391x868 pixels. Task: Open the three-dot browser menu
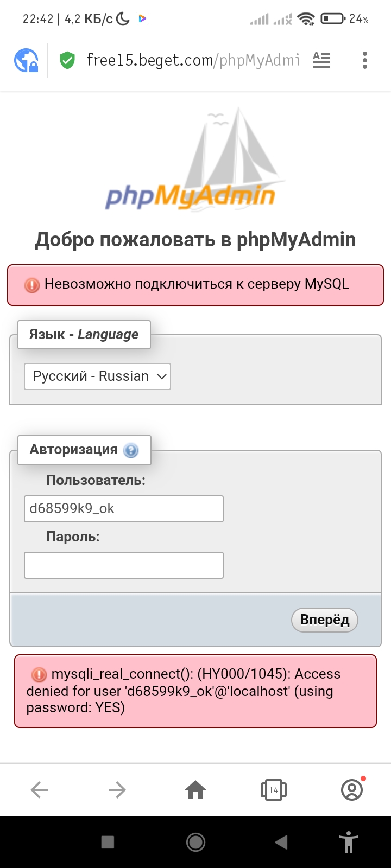tap(365, 60)
